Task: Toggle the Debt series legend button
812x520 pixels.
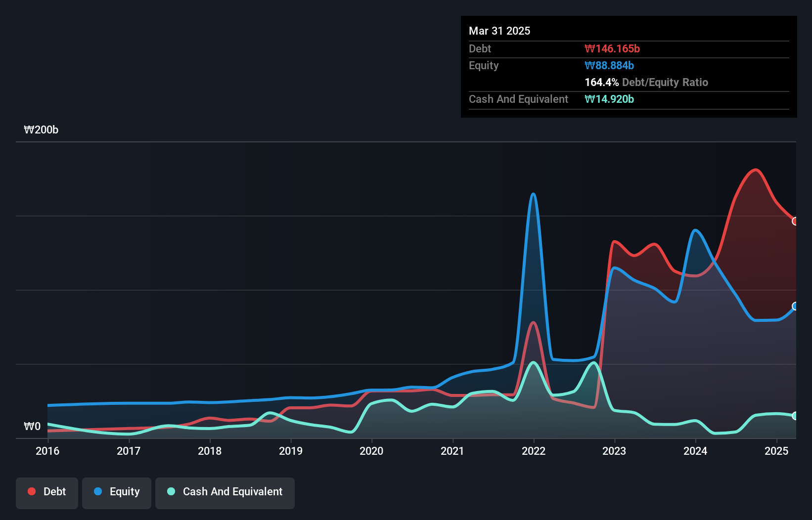Action: tap(47, 493)
